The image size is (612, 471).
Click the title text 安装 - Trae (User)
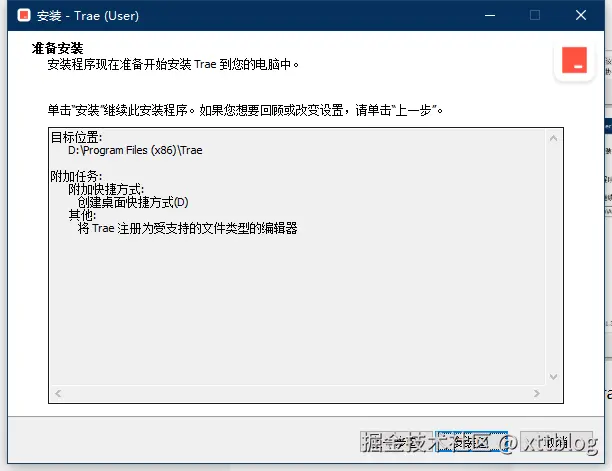[88, 16]
